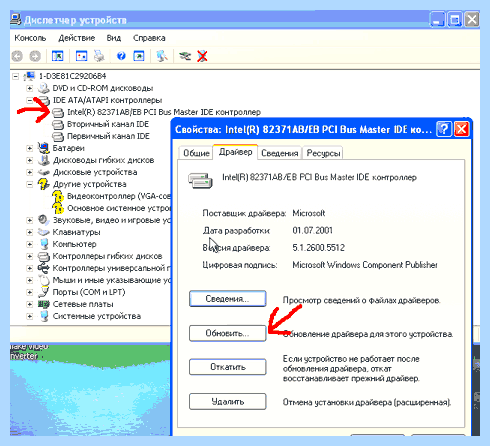The image size is (490, 446).
Task: Click the Back arrow toolbar icon
Action: pos(17,56)
